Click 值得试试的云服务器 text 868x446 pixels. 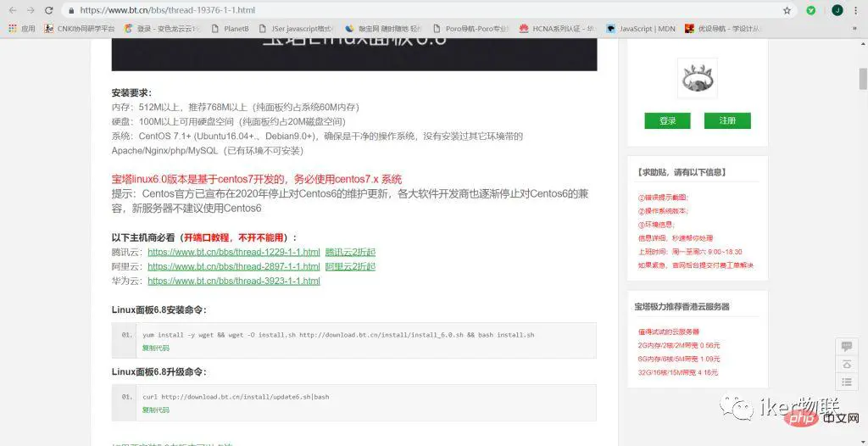click(x=669, y=332)
